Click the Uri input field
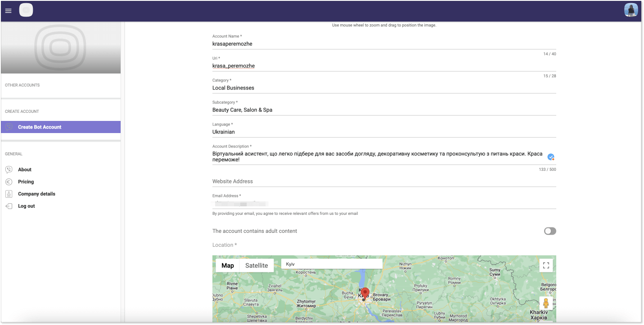This screenshot has height=325, width=644. click(x=384, y=66)
